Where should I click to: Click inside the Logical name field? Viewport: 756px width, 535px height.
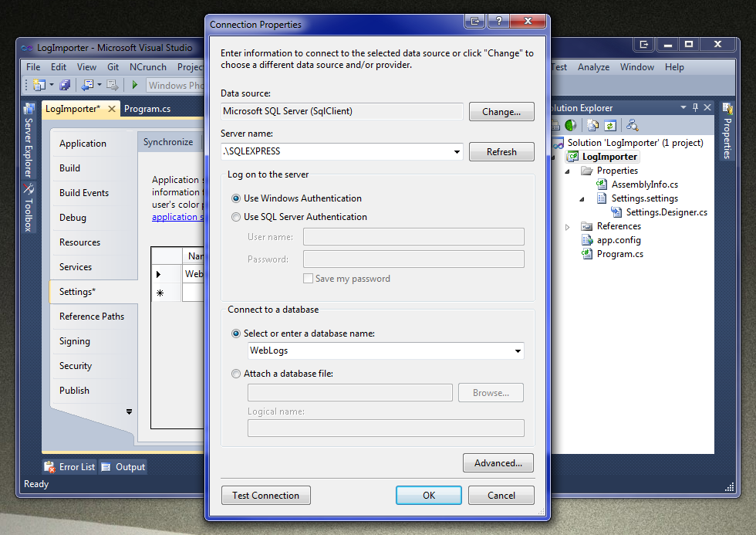(386, 428)
